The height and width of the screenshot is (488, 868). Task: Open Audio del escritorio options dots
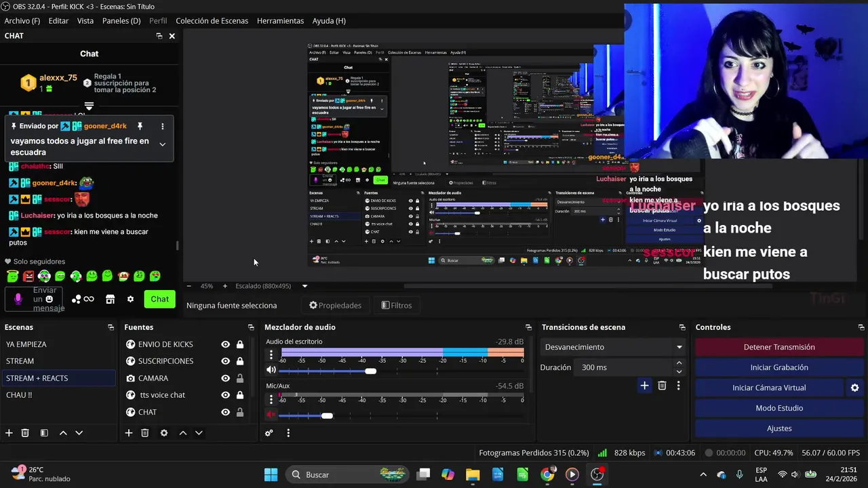point(271,354)
